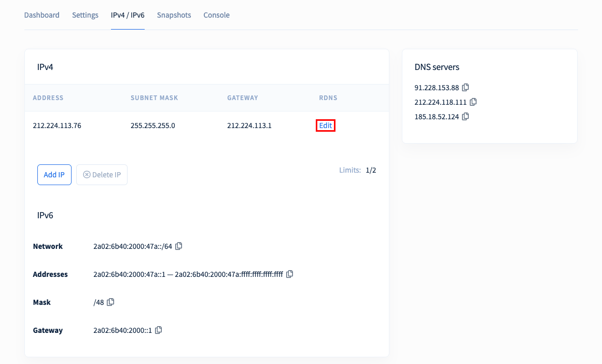
Task: Copy DNS server 91.228.153.88
Action: click(x=465, y=88)
